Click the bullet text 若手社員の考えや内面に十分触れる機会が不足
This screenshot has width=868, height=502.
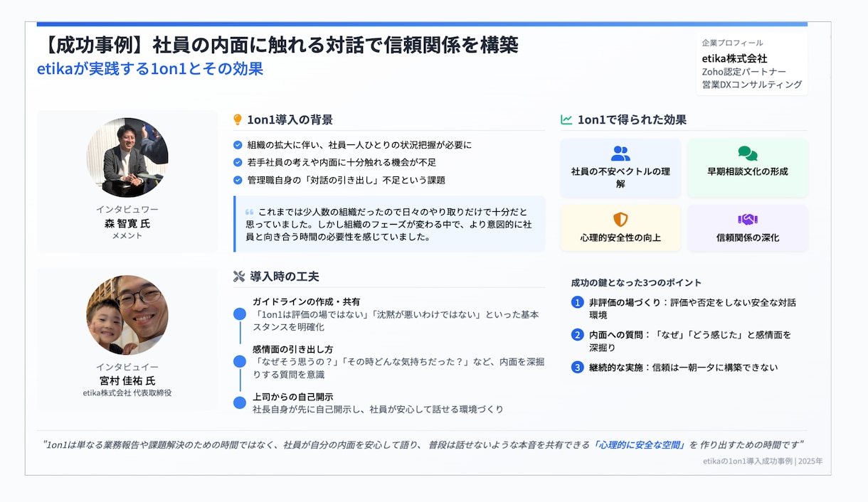(342, 163)
